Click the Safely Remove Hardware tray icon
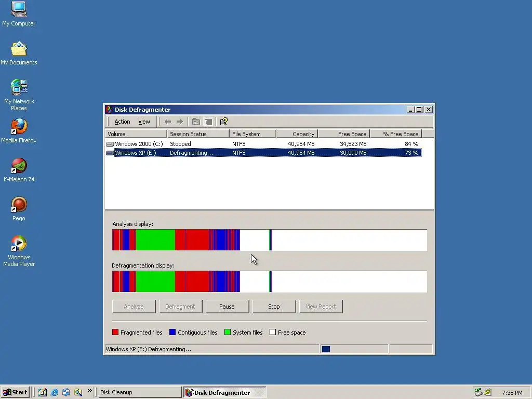 pos(478,392)
